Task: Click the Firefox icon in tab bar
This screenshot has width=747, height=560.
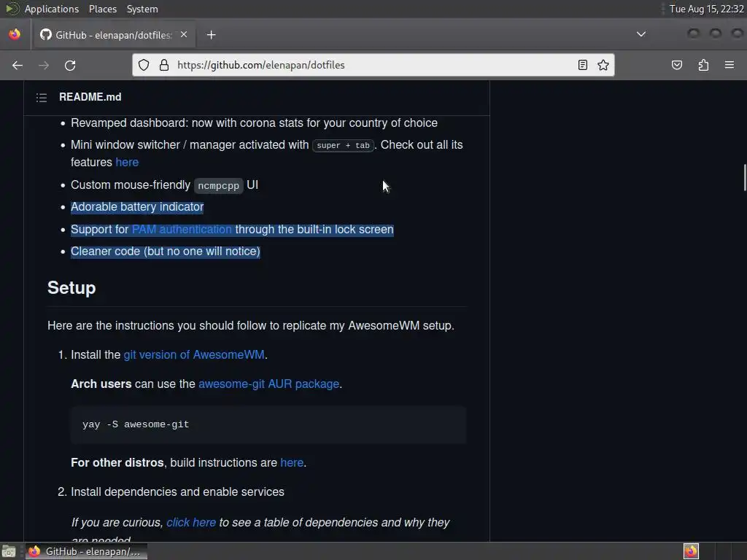Action: click(15, 34)
